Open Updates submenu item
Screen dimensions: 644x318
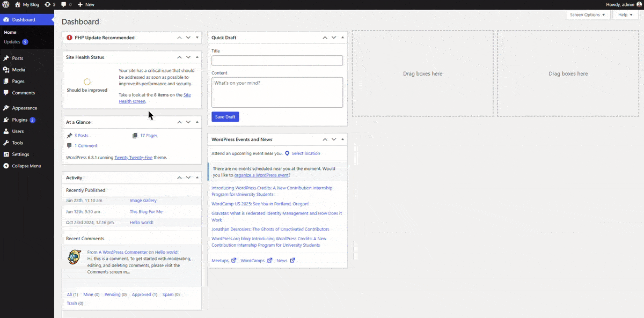[x=16, y=41]
